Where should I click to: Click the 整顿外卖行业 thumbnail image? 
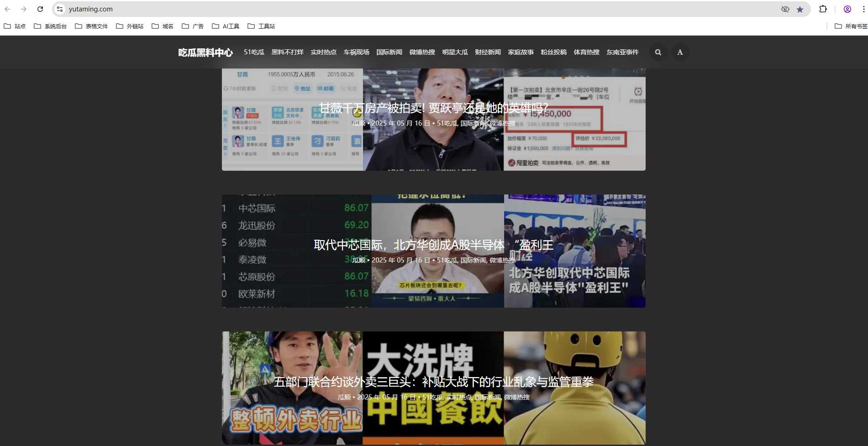292,388
